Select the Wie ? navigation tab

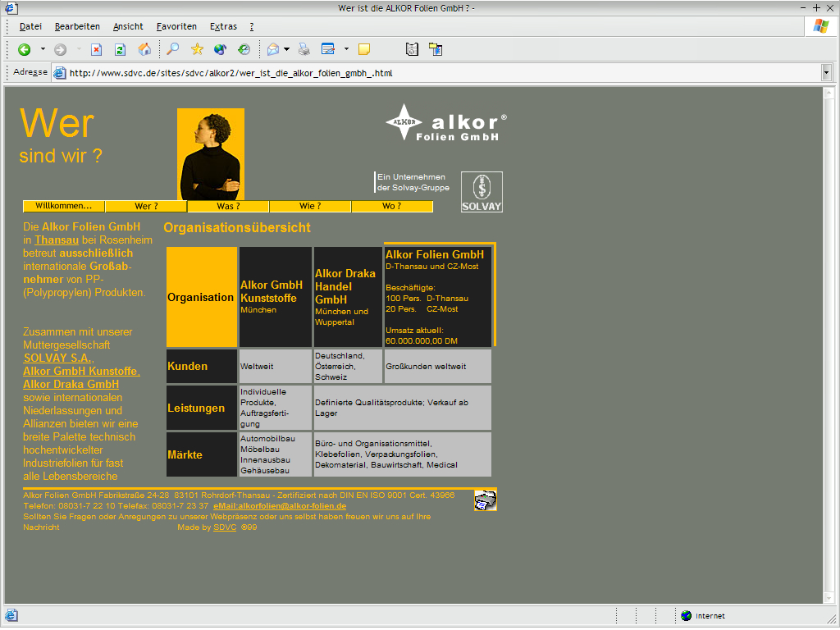click(310, 206)
